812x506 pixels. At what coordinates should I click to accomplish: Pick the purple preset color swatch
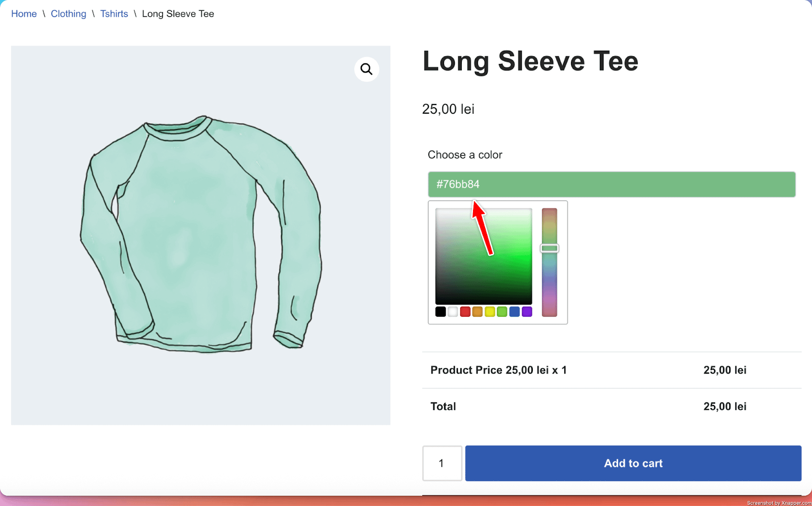[x=527, y=312]
